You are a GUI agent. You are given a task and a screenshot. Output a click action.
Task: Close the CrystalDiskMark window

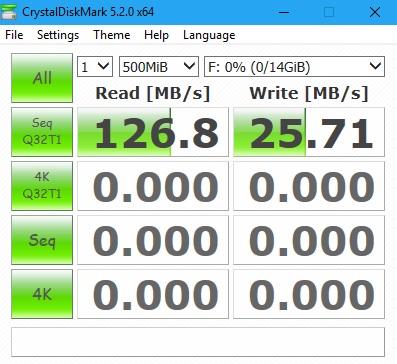[375, 12]
